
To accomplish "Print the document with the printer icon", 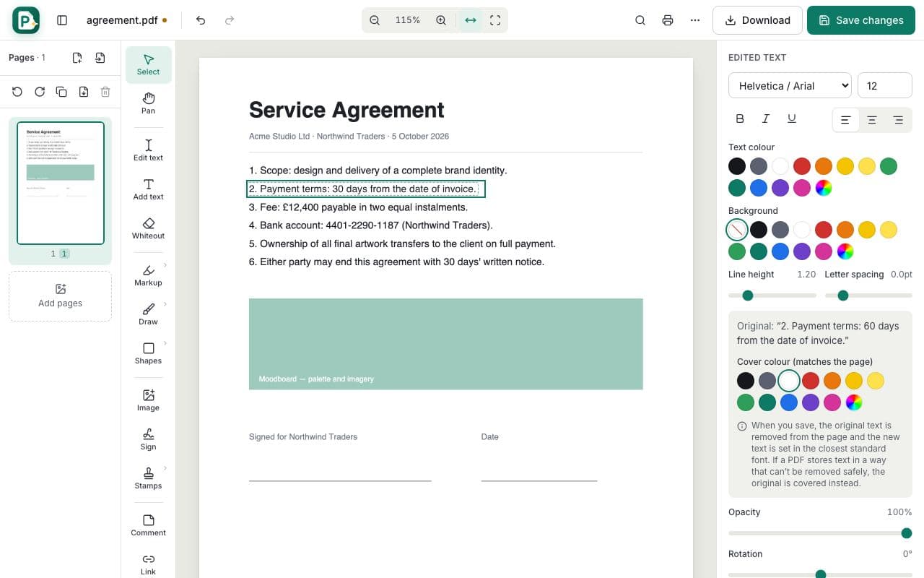I will pyautogui.click(x=668, y=20).
